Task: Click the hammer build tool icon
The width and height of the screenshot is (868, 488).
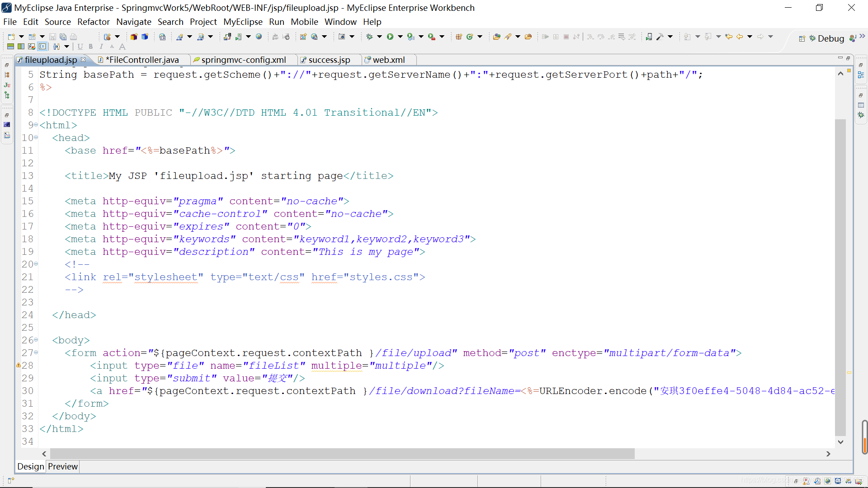Action: pyautogui.click(x=660, y=37)
